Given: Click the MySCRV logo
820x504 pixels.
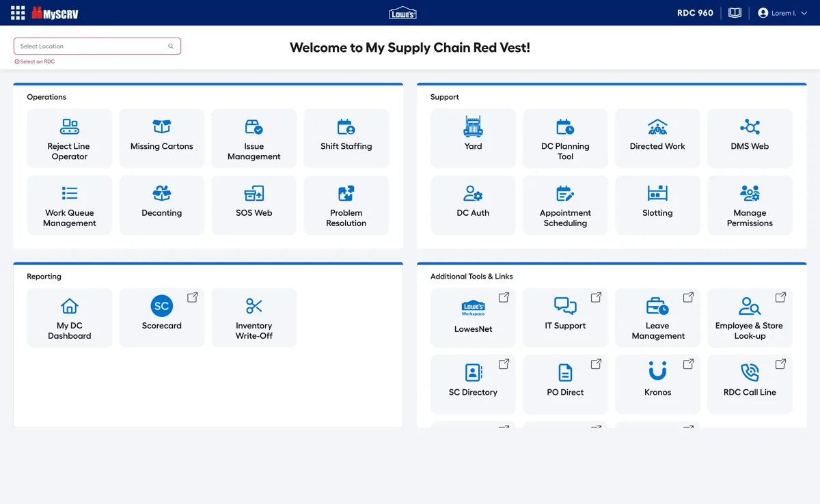Looking at the screenshot, I should pos(55,13).
